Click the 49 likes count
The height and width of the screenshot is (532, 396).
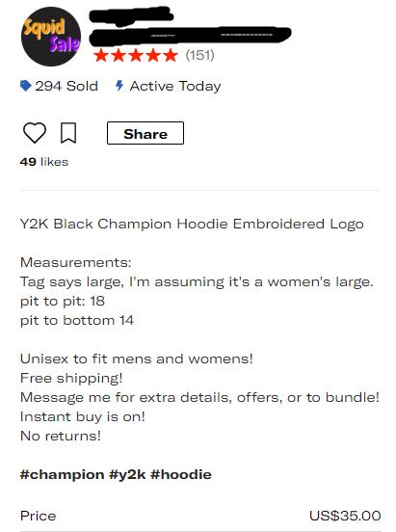(44, 162)
